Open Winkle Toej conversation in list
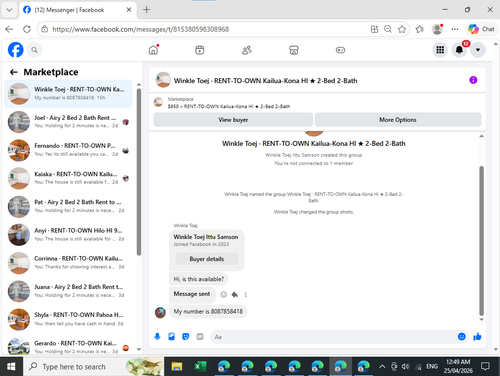The image size is (500, 376). pos(68,94)
